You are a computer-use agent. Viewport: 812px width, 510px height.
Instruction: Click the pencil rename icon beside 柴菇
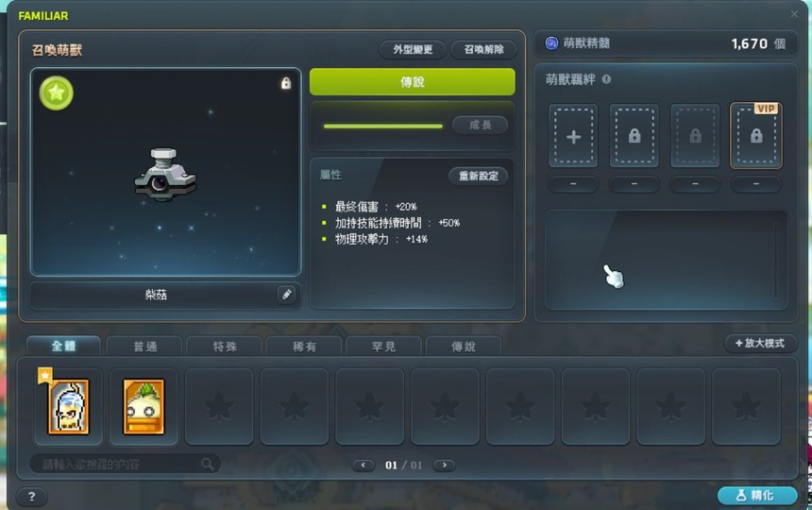tap(286, 295)
